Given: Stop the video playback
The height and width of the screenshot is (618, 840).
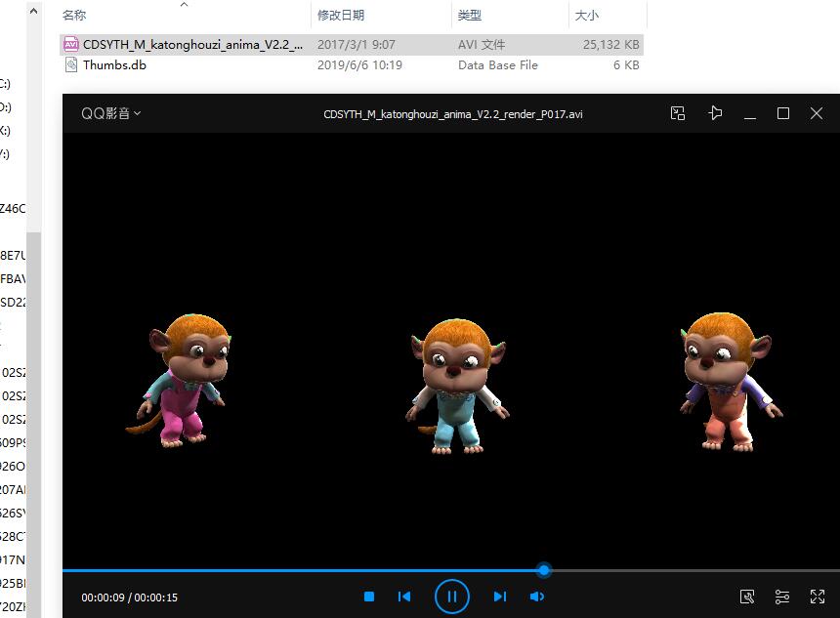Looking at the screenshot, I should pos(369,597).
